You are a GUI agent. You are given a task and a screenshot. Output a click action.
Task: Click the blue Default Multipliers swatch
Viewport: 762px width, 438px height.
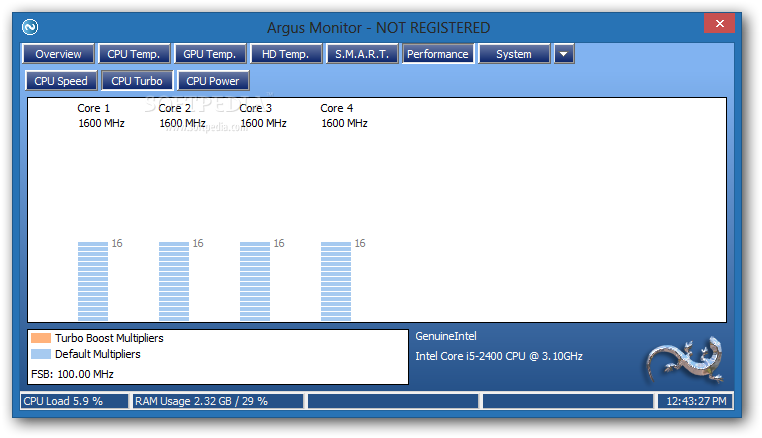(41, 354)
